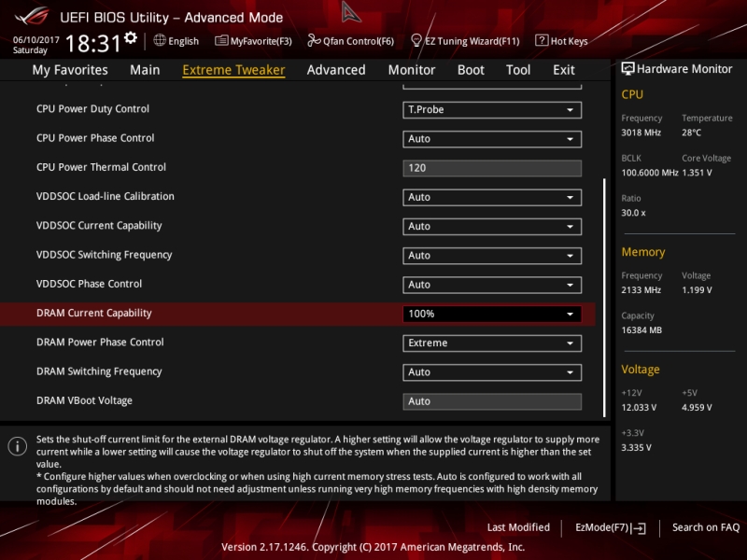Click Core Voltage 1.351 V value

(697, 173)
